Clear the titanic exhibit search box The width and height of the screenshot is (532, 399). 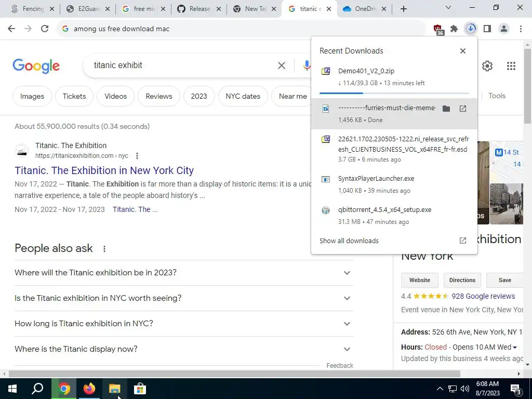[x=282, y=65]
